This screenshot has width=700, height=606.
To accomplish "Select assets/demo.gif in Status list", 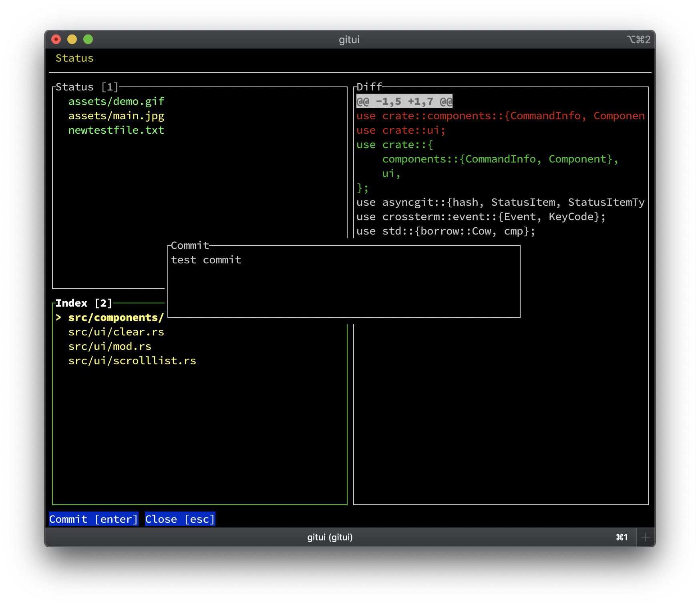I will coord(116,101).
